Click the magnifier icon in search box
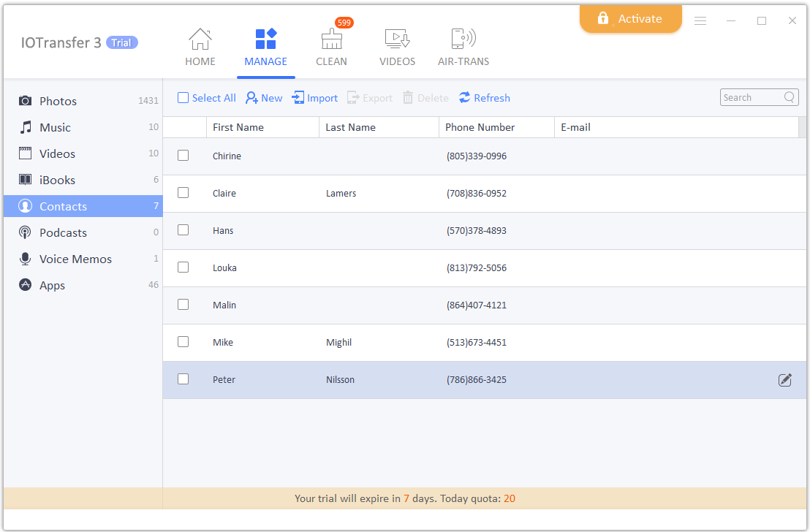 pos(790,97)
